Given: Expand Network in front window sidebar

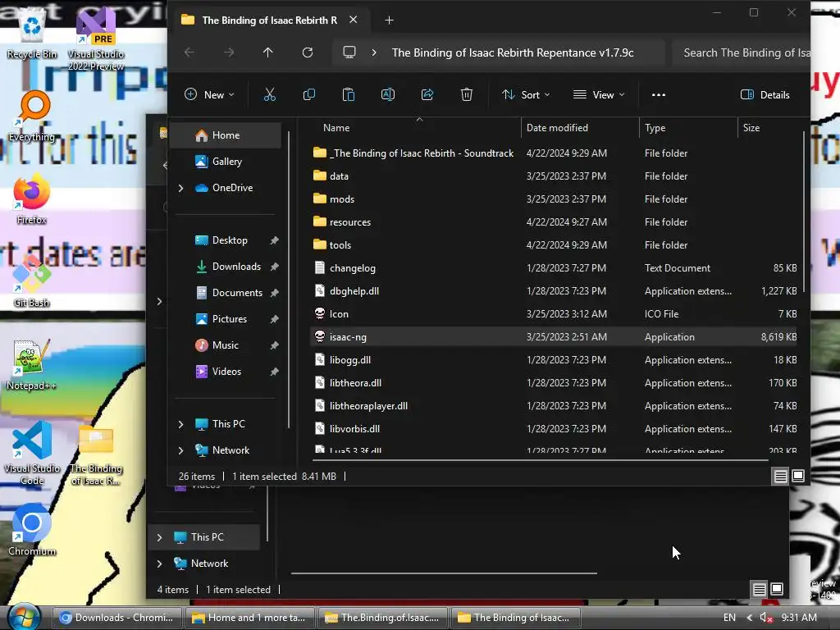Looking at the screenshot, I should [x=181, y=450].
